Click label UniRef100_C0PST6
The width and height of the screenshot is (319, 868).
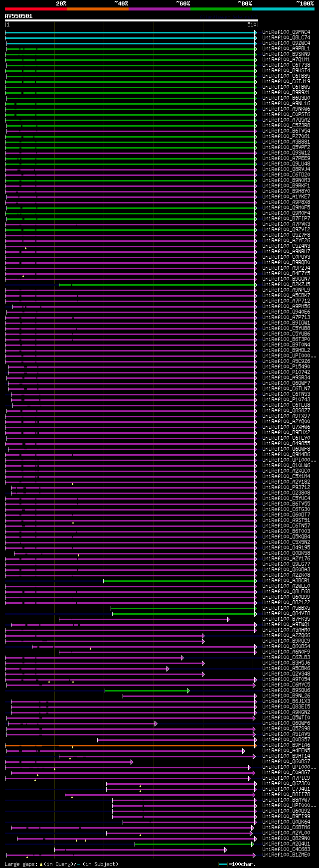pos(286,115)
